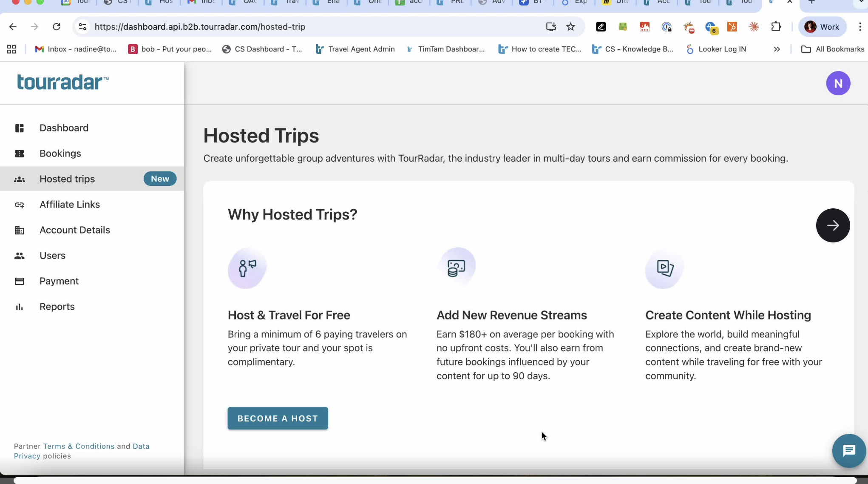Image resolution: width=868 pixels, height=484 pixels.
Task: Open the Data Privacy link
Action: [x=82, y=451]
